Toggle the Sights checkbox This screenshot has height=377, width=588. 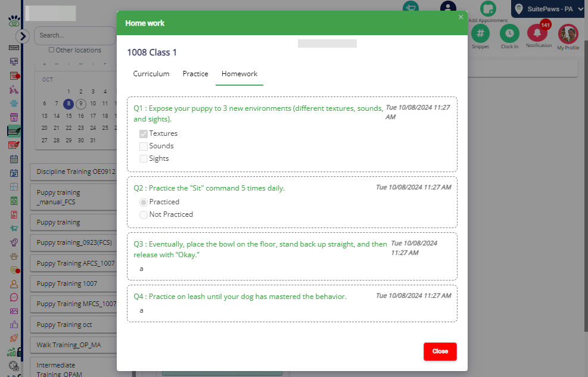(x=143, y=158)
